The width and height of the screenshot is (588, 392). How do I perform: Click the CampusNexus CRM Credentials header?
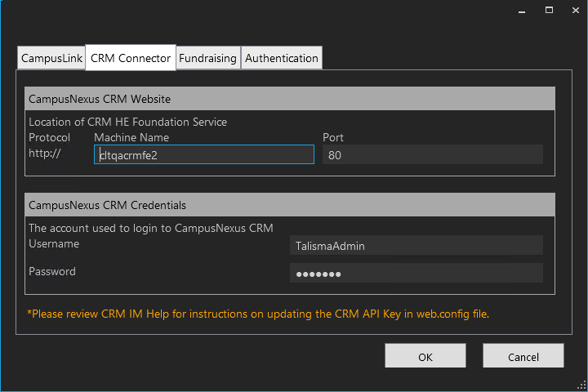point(290,205)
